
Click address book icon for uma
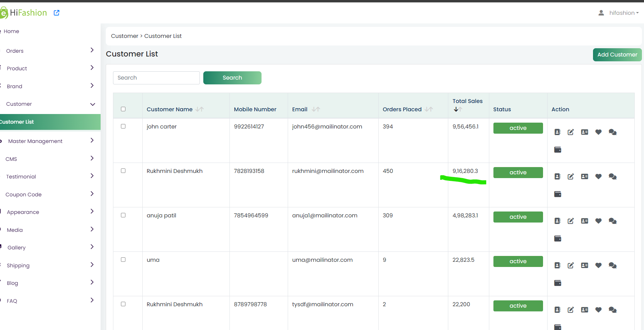pos(558,265)
